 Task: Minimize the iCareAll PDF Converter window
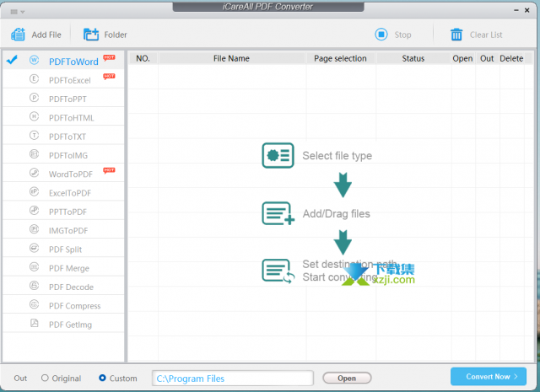tap(516, 10)
